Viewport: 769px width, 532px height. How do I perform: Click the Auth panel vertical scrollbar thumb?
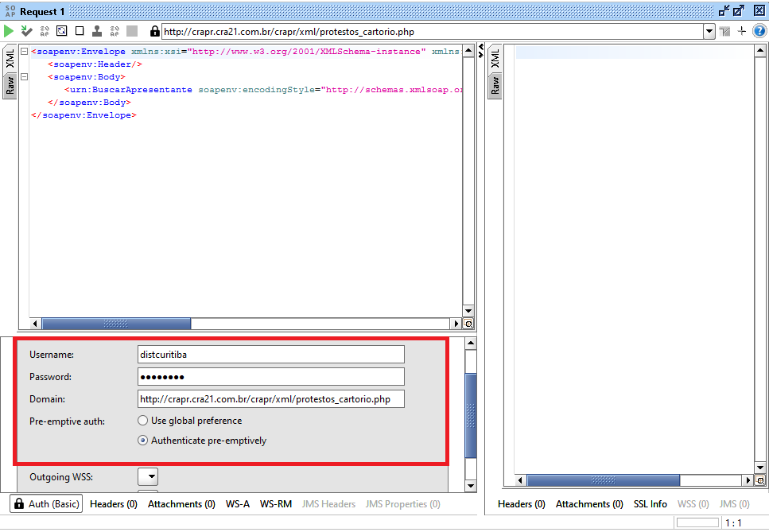pos(471,416)
